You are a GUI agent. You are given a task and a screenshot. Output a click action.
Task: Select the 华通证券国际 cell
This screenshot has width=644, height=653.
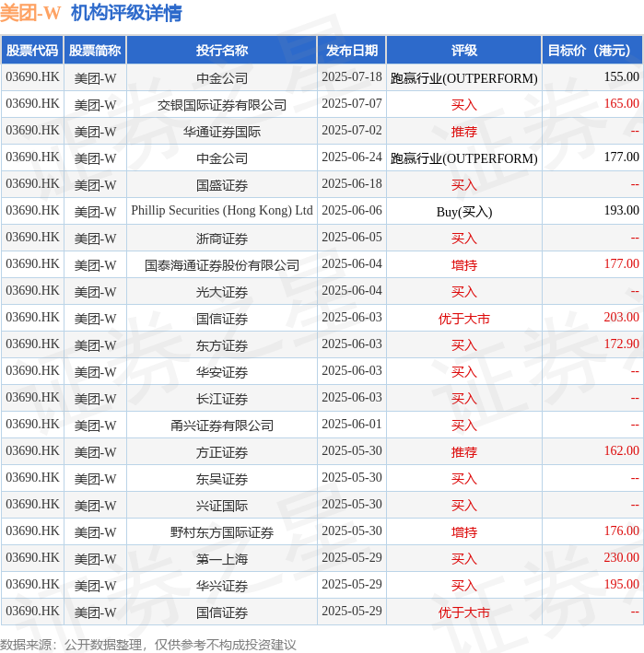tap(222, 132)
